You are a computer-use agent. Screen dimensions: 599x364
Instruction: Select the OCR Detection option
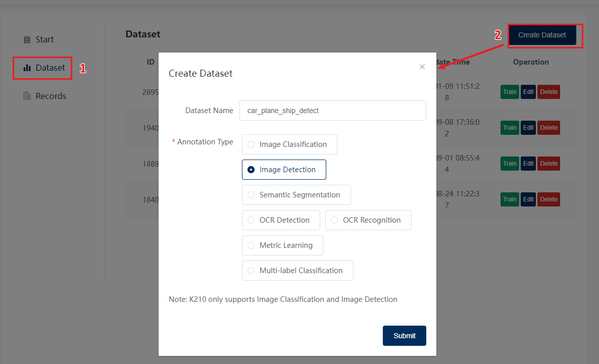(x=281, y=220)
